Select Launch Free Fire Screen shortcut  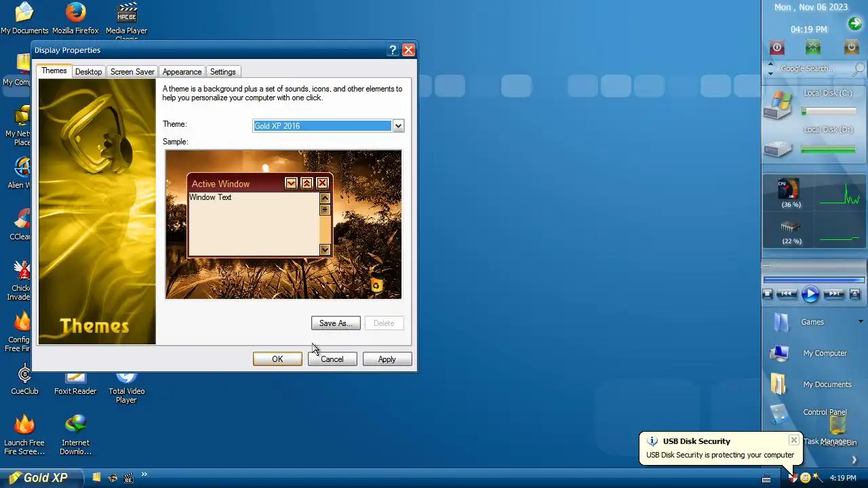[24, 434]
